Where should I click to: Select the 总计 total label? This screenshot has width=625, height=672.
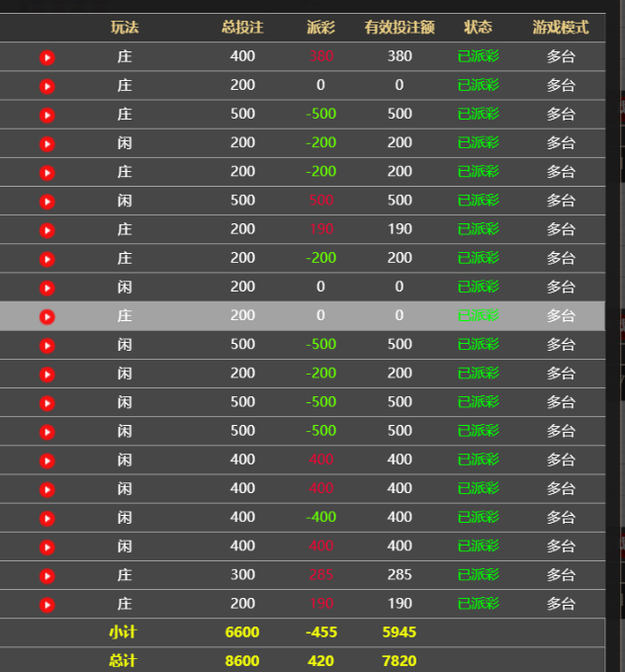(x=123, y=660)
